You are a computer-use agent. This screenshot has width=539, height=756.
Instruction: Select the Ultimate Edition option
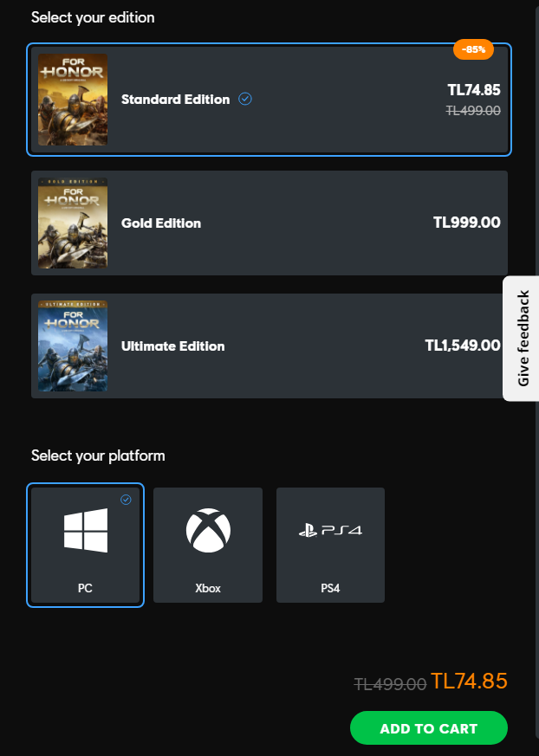[269, 346]
